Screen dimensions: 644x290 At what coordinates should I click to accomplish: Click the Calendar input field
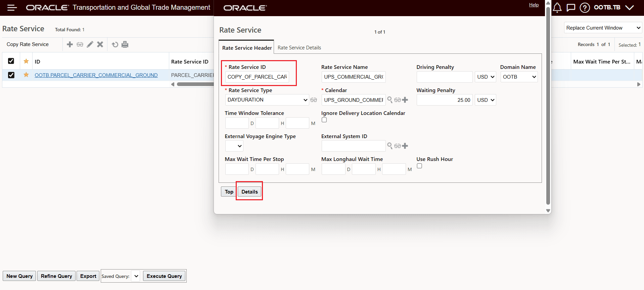point(354,100)
